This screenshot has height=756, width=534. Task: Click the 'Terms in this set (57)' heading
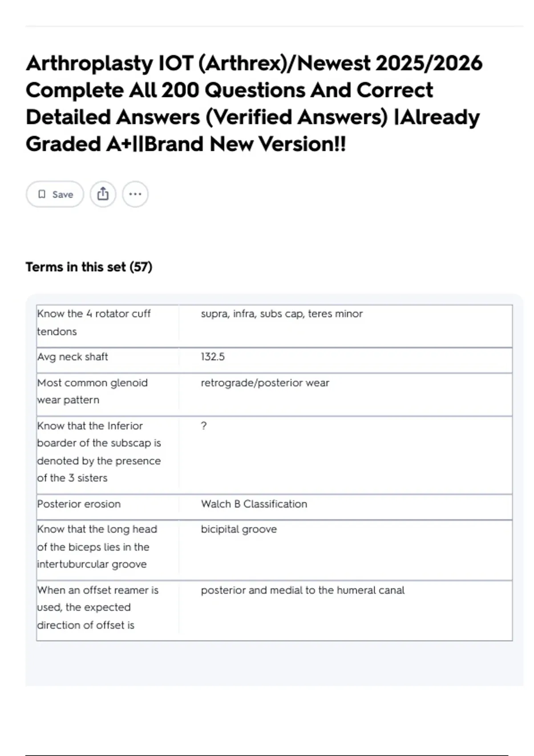pyautogui.click(x=89, y=267)
